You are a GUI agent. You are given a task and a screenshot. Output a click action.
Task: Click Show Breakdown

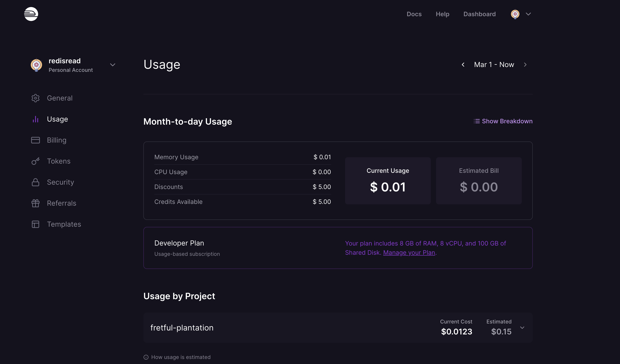tap(503, 121)
